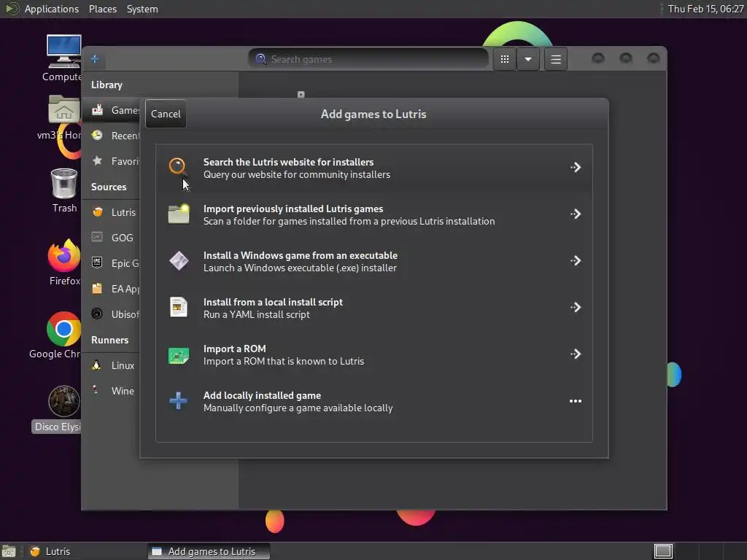Click arrow next to Search the Lutris website
The height and width of the screenshot is (560, 747).
point(576,167)
